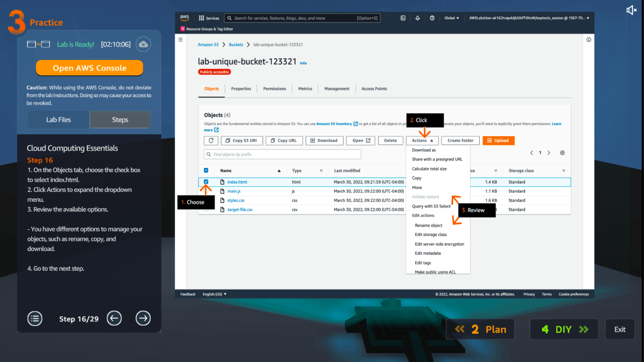The height and width of the screenshot is (362, 644).
Task: Click the Download button
Action: [x=324, y=140]
